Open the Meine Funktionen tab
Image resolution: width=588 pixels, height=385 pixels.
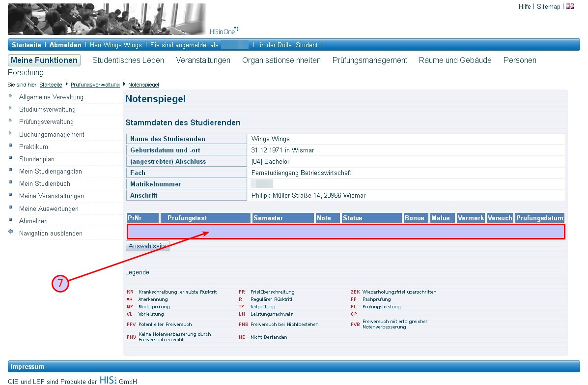(44, 60)
